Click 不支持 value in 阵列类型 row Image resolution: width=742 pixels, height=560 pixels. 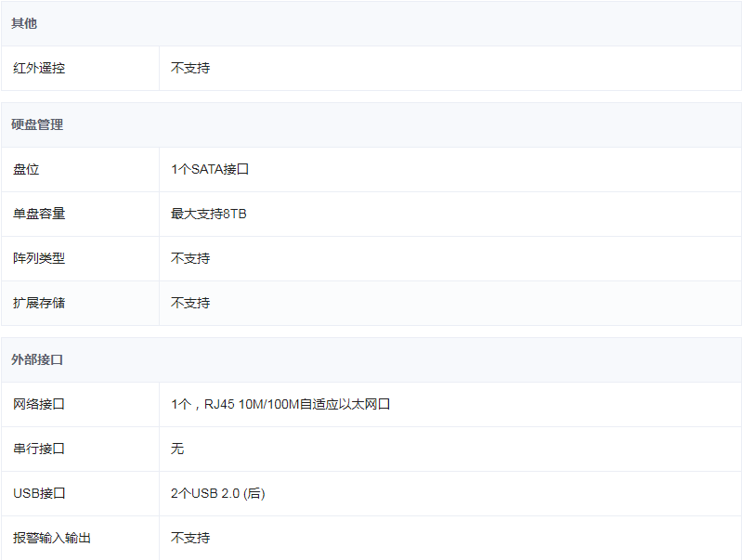click(x=190, y=258)
